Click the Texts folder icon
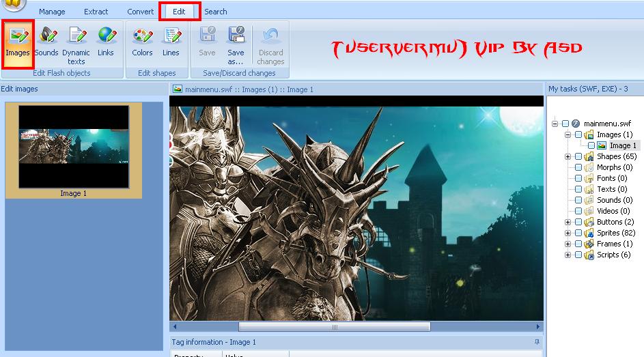644x357 pixels. click(589, 189)
